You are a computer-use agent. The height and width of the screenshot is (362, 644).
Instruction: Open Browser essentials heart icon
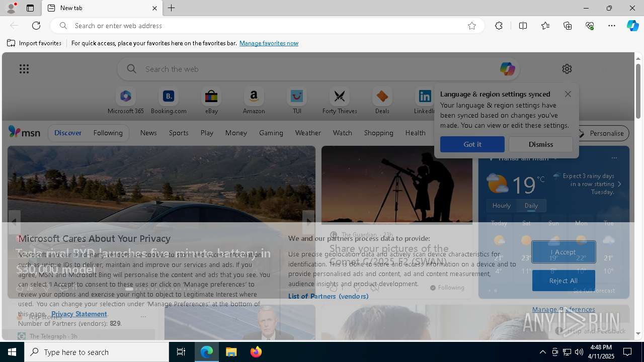590,26
